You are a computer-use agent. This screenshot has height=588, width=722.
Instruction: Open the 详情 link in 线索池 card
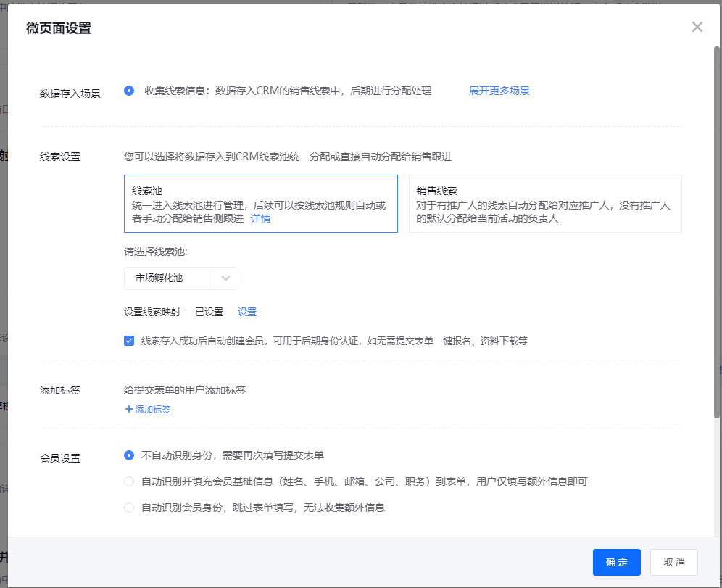tap(260, 218)
